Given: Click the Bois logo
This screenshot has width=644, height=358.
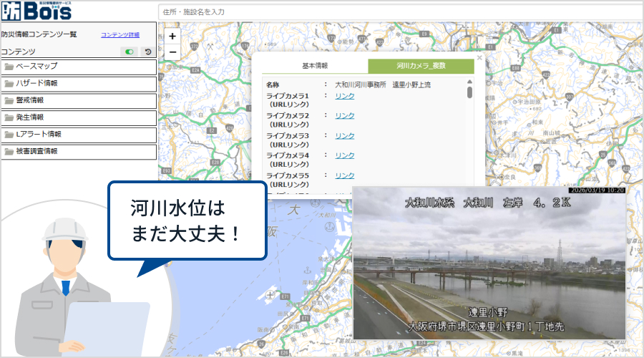Looking at the screenshot, I should tap(37, 11).
